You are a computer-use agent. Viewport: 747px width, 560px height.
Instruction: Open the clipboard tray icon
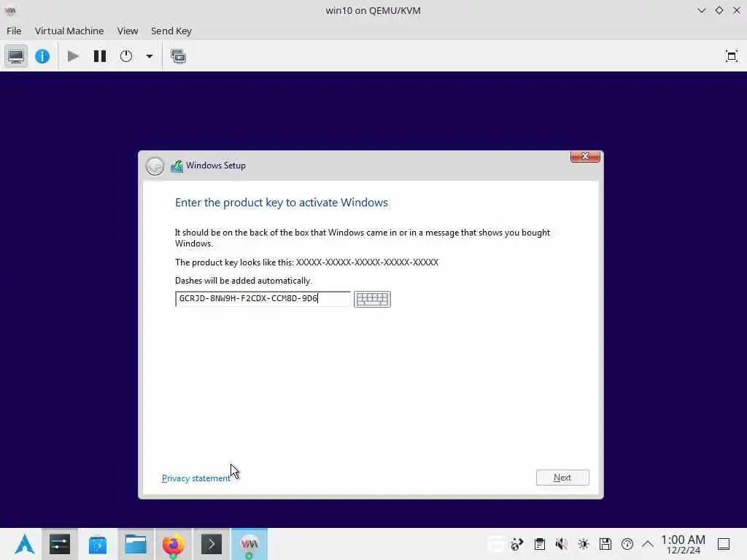539,544
